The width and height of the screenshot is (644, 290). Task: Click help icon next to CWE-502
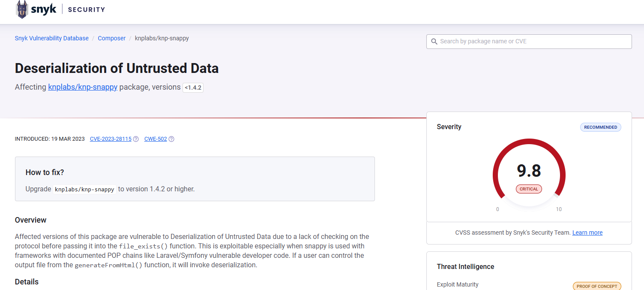pos(171,139)
